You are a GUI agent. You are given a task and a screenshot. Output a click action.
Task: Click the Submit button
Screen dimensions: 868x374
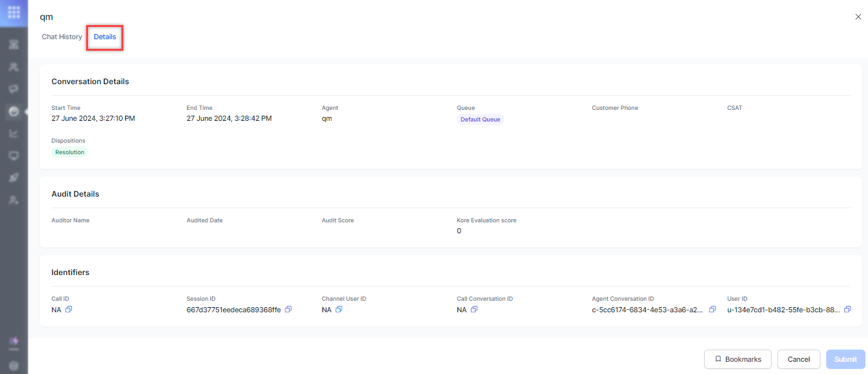click(x=846, y=359)
